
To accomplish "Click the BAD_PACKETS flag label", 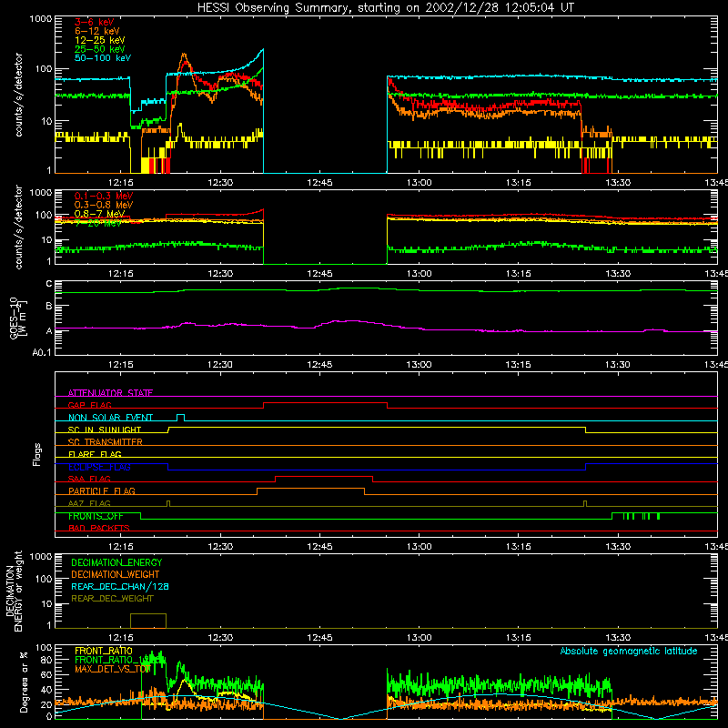I will [x=99, y=528].
